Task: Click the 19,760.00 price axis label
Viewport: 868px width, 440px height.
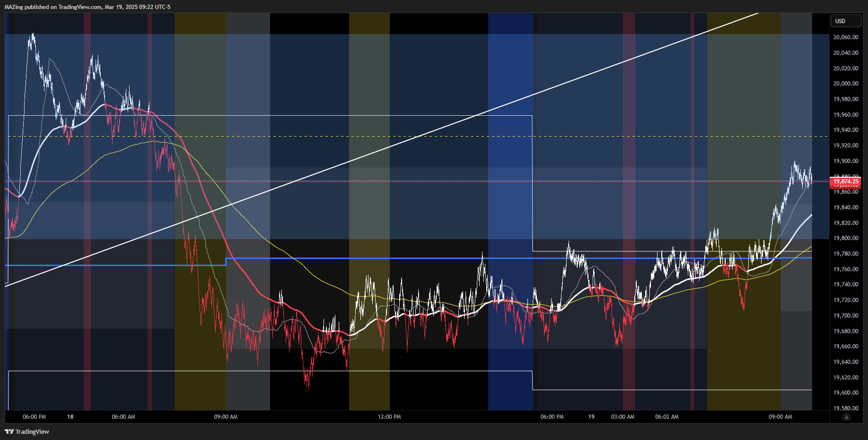Action: (846, 269)
